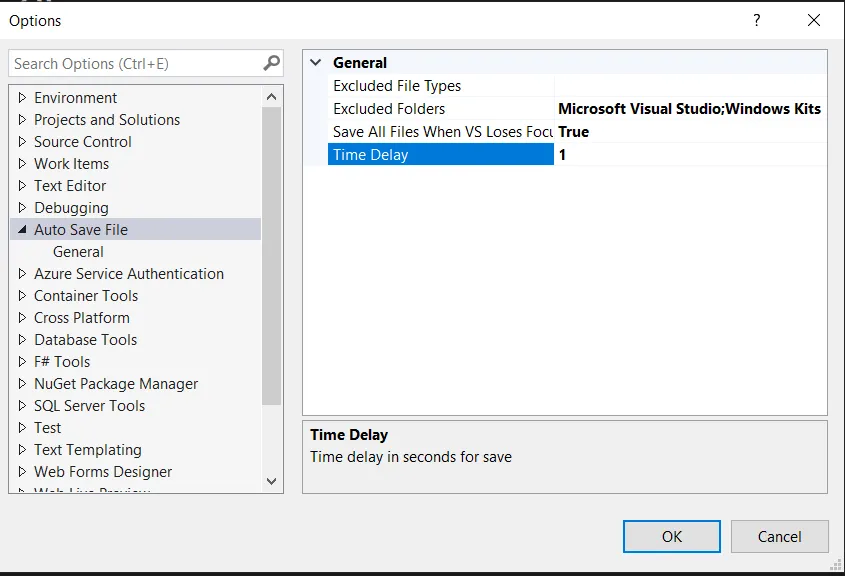Expand the Cross Platform node

(22, 318)
